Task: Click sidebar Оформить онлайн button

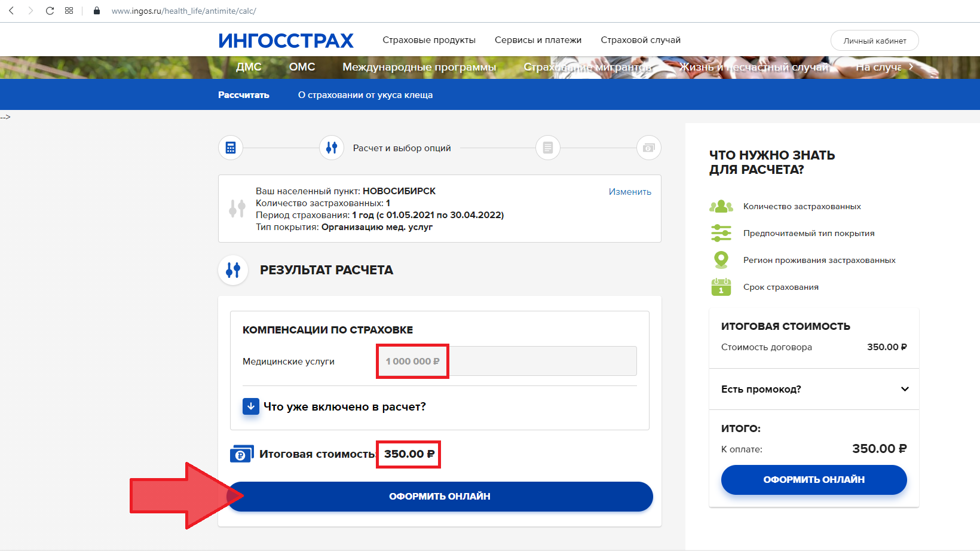Action: pyautogui.click(x=814, y=479)
